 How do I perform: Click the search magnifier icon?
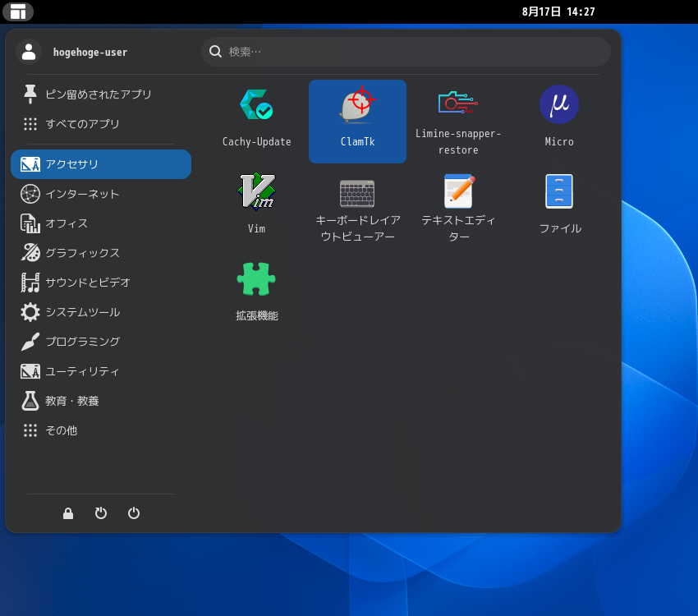(215, 52)
